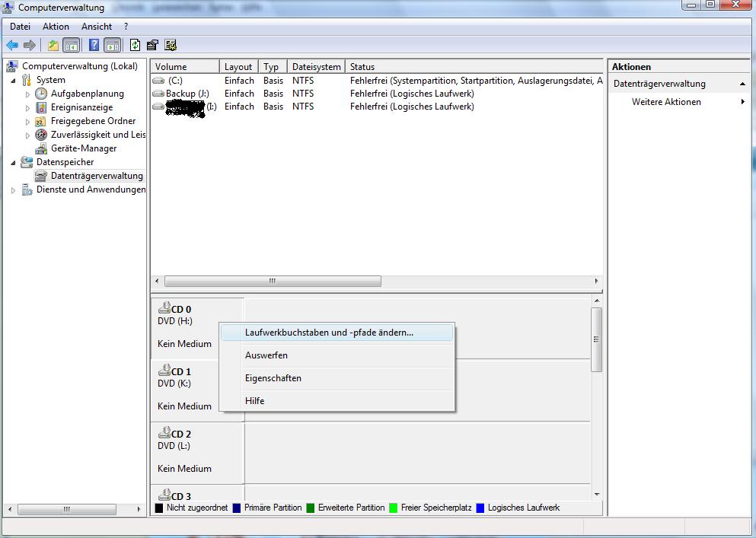Select Ereignisanzeige in the tree

click(x=81, y=107)
